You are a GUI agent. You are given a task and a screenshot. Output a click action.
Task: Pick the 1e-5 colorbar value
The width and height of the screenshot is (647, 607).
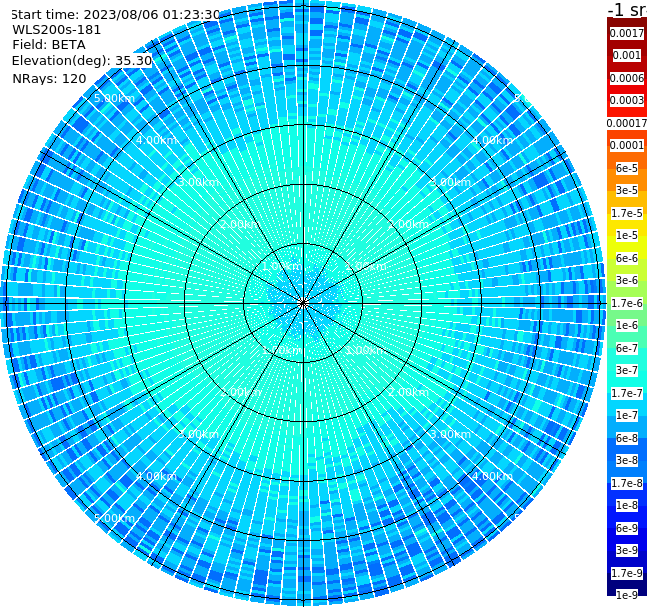pyautogui.click(x=627, y=235)
